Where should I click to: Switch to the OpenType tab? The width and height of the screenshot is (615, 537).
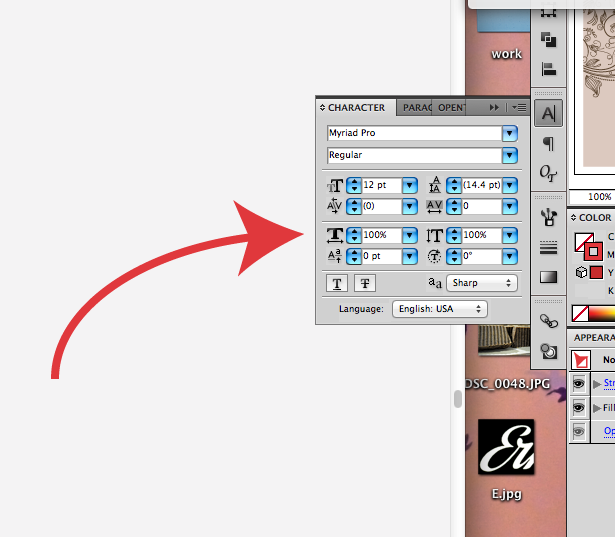pos(451,108)
